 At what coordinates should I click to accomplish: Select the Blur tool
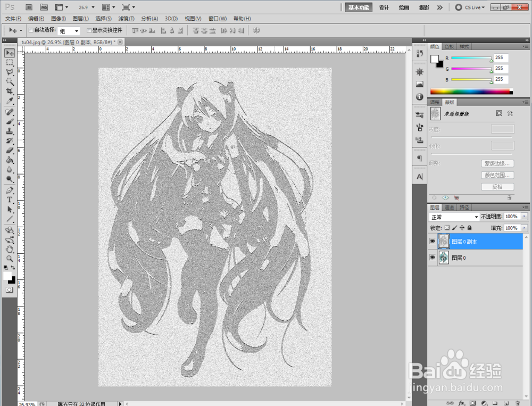[10, 169]
